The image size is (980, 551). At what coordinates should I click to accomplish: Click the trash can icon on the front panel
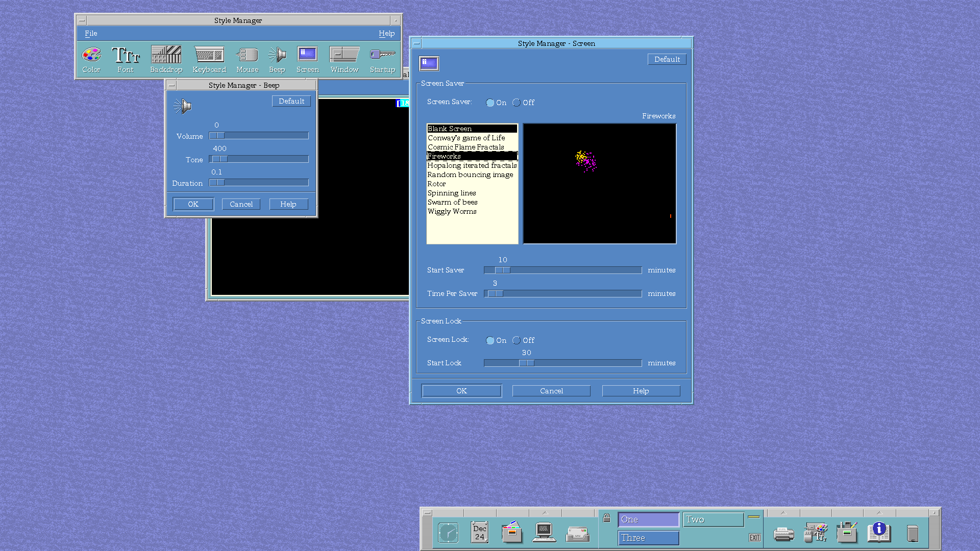pyautogui.click(x=913, y=534)
